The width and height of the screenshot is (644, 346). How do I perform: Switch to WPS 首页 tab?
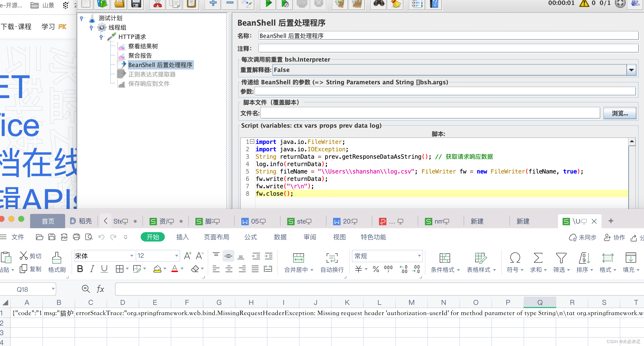[48, 221]
